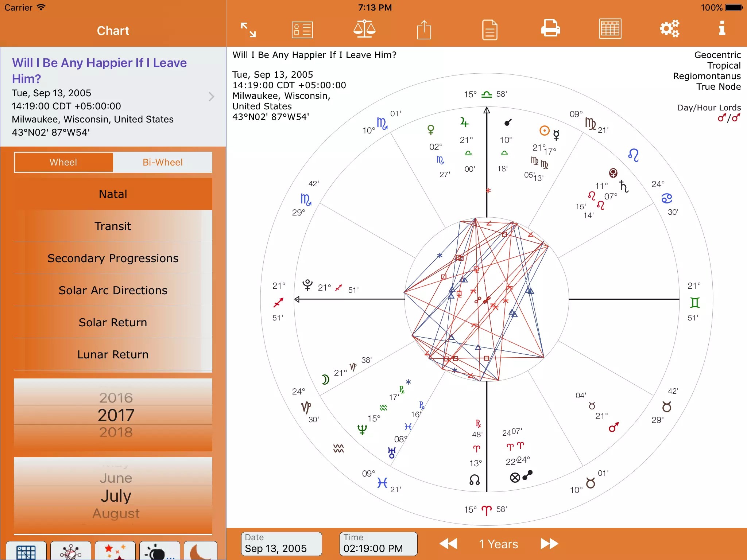Open the chart details list icon
This screenshot has height=560, width=747.
pyautogui.click(x=302, y=30)
